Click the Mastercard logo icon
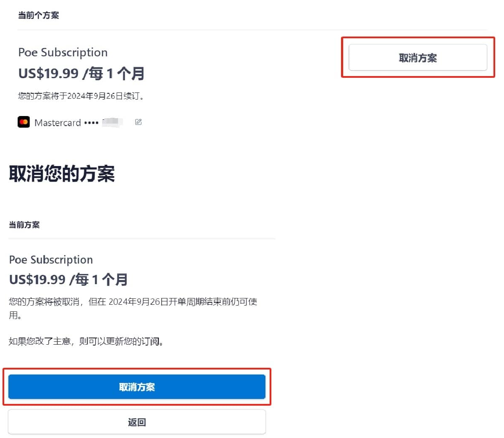 (24, 122)
